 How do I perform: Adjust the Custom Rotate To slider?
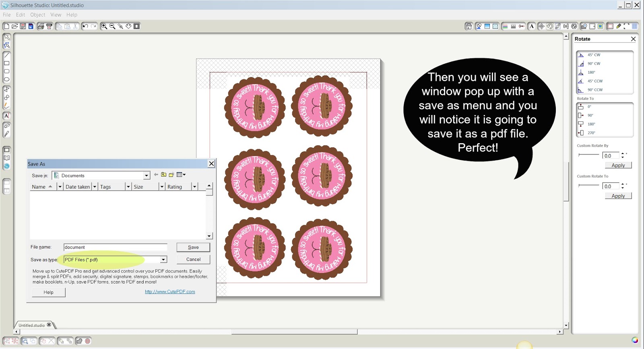pos(588,185)
